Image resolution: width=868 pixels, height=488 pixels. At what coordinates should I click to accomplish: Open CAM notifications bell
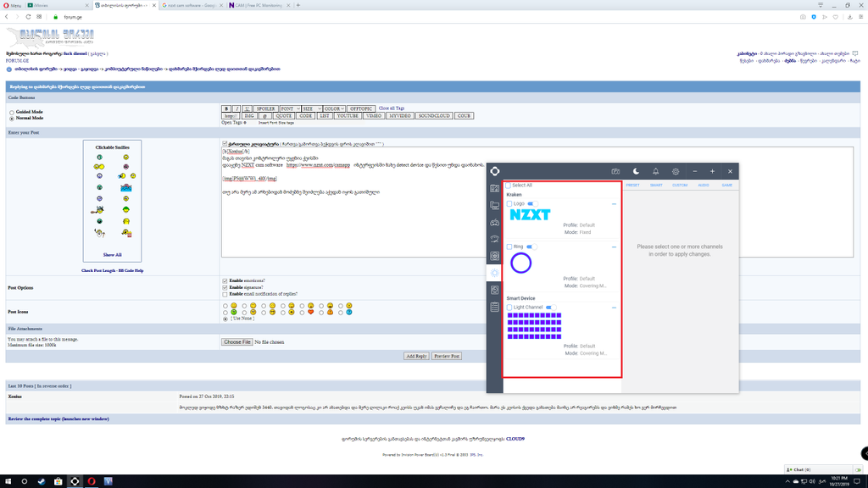click(x=655, y=171)
